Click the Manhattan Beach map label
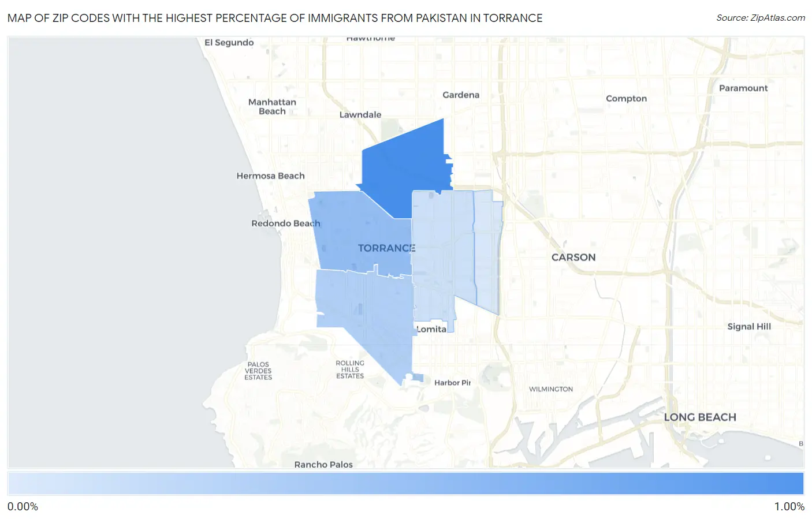 coord(272,107)
